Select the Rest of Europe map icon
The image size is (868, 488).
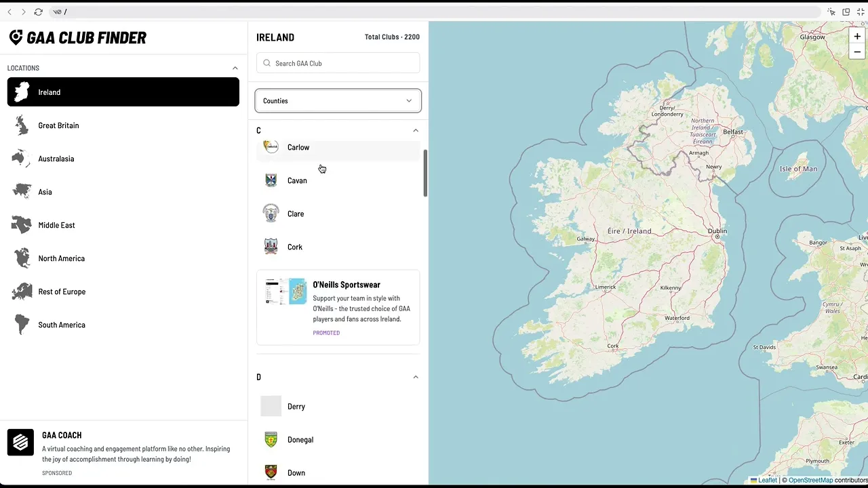coord(22,291)
